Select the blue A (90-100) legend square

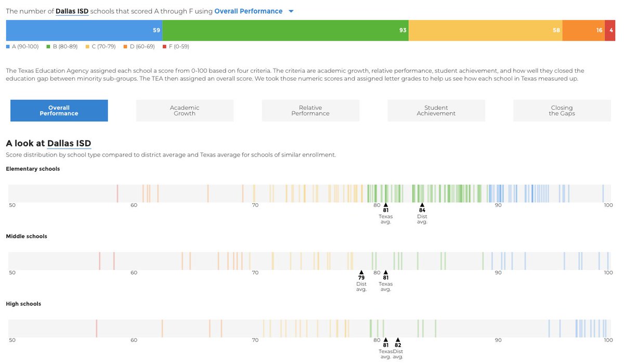tap(8, 46)
